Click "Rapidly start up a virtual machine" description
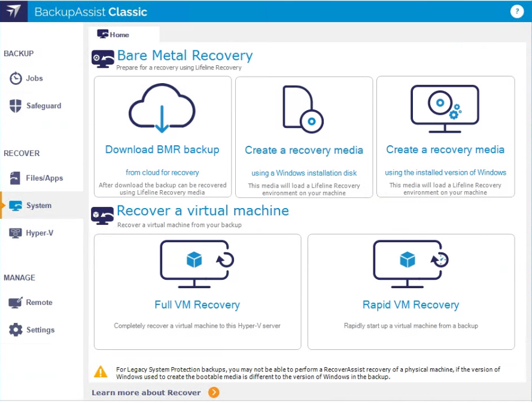This screenshot has height=403, width=532. 411,326
